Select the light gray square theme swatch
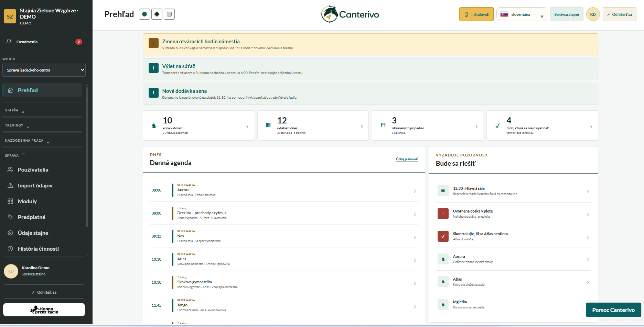 (x=169, y=14)
